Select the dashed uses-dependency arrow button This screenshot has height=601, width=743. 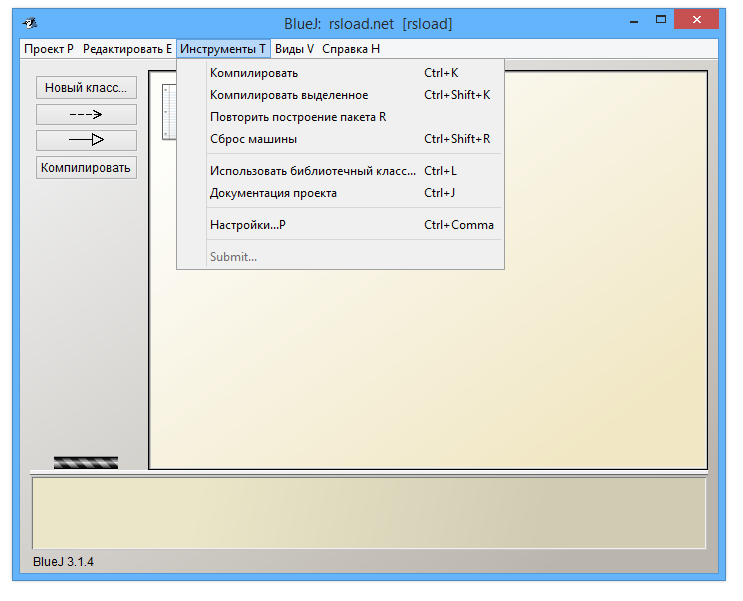86,115
